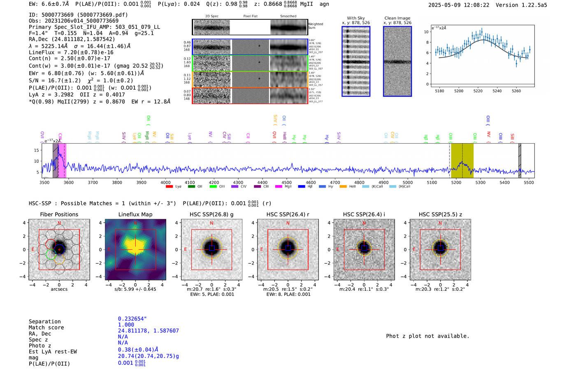Click the yellow highlighted emission line region
This screenshot has width=576, height=392.
pyautogui.click(x=462, y=160)
